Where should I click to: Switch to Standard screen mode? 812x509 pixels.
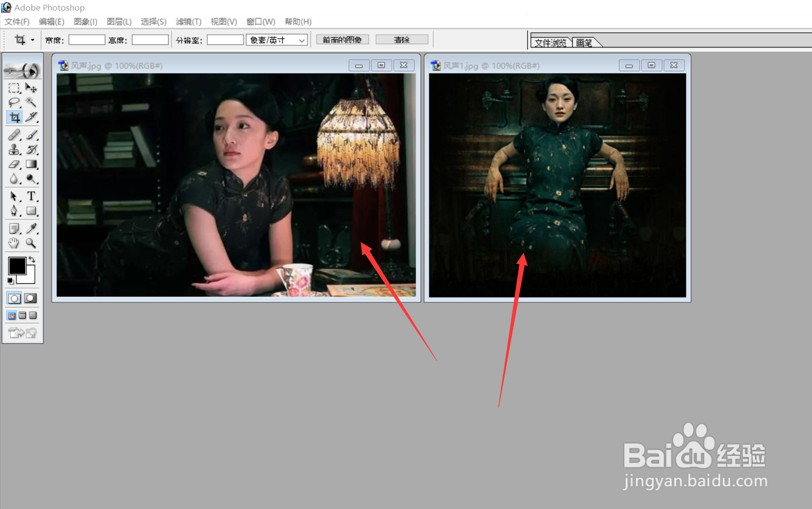(12, 315)
